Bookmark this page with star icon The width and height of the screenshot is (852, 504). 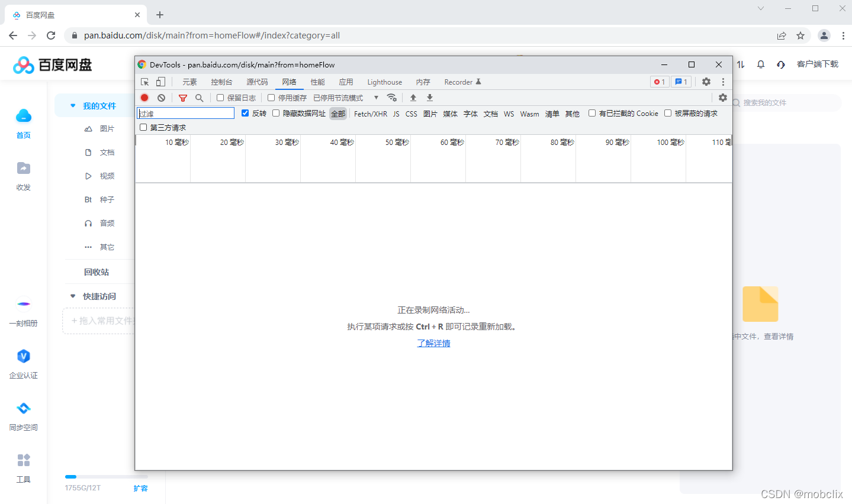click(800, 35)
